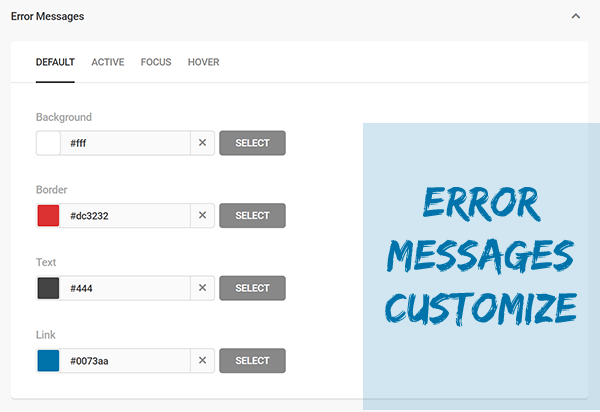Click the Link field label
The width and height of the screenshot is (600, 412).
[46, 335]
